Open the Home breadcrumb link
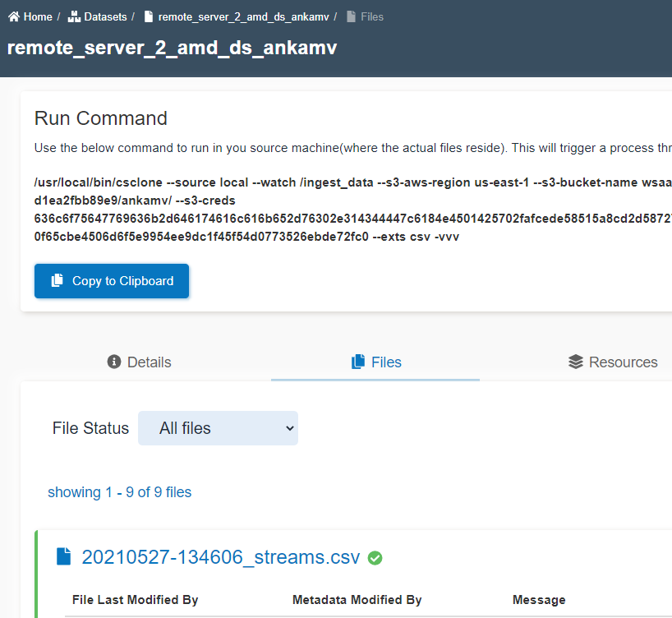Screen dimensions: 672x618 click(x=38, y=16)
